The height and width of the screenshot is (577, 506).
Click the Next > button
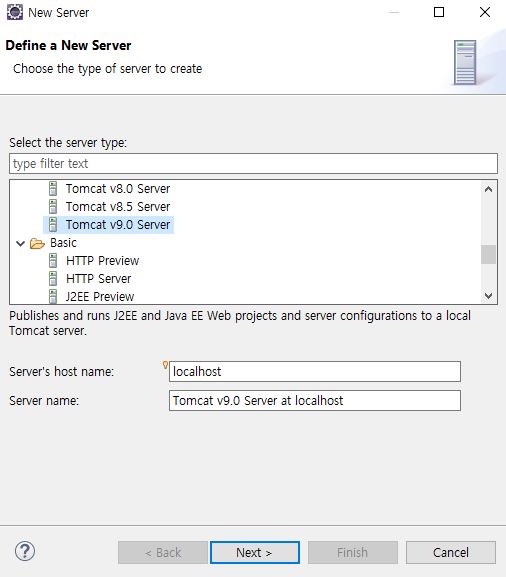[255, 552]
